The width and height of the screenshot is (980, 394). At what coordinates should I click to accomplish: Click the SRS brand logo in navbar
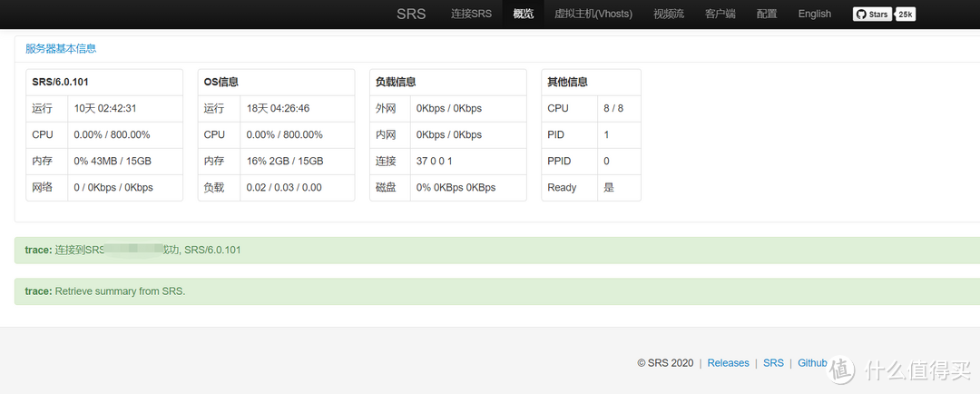click(411, 14)
